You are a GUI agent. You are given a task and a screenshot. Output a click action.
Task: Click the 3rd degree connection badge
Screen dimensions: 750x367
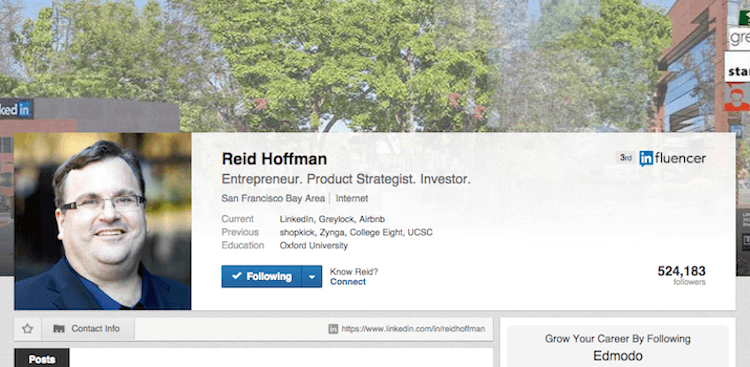[625, 157]
